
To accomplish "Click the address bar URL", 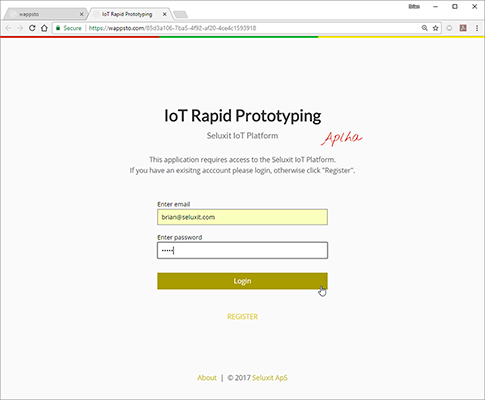I will (172, 28).
